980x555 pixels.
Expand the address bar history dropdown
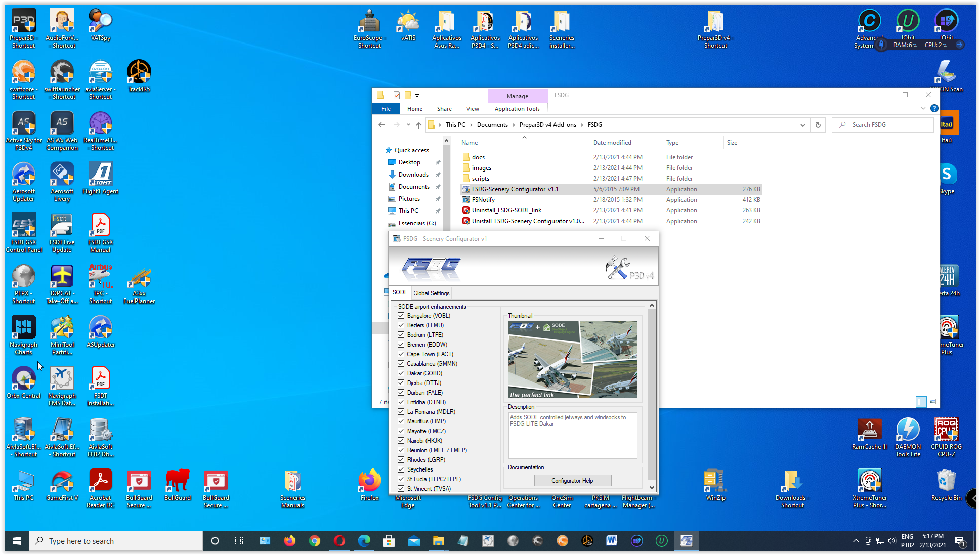click(802, 125)
